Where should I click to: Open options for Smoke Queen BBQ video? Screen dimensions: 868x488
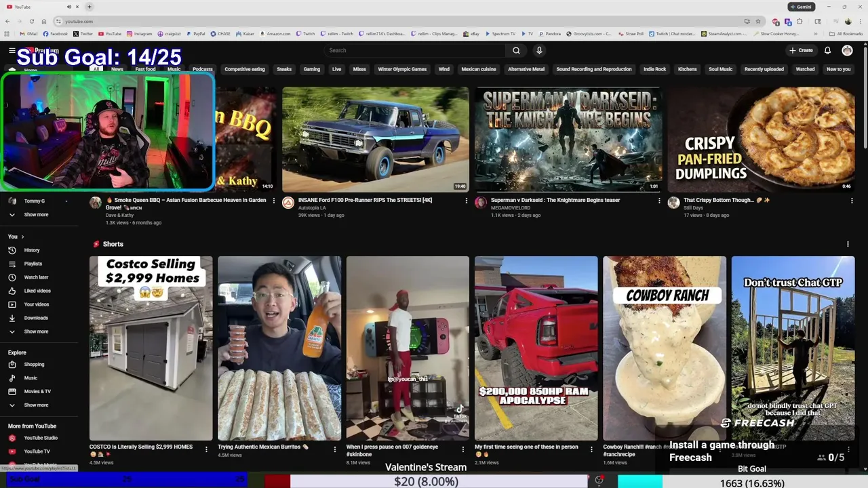[x=274, y=201]
